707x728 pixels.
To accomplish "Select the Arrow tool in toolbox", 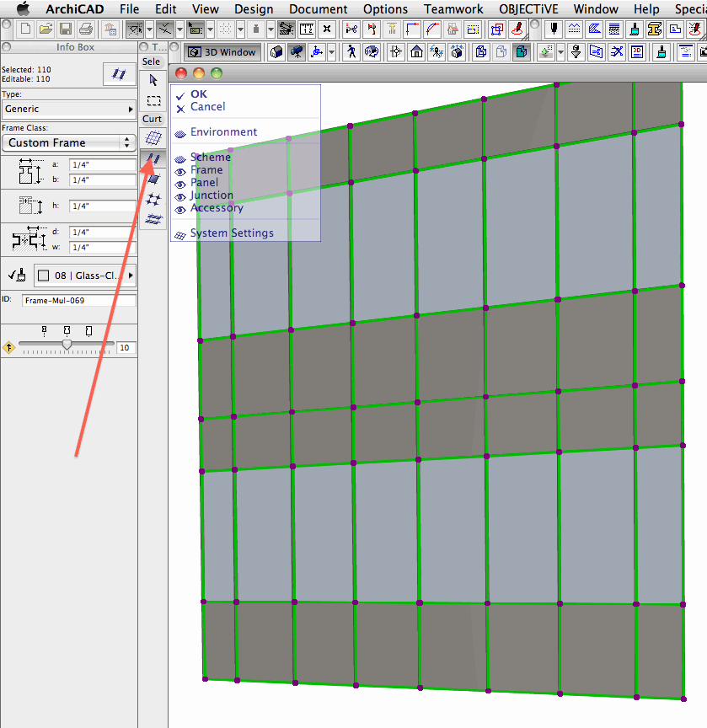I will pyautogui.click(x=153, y=80).
